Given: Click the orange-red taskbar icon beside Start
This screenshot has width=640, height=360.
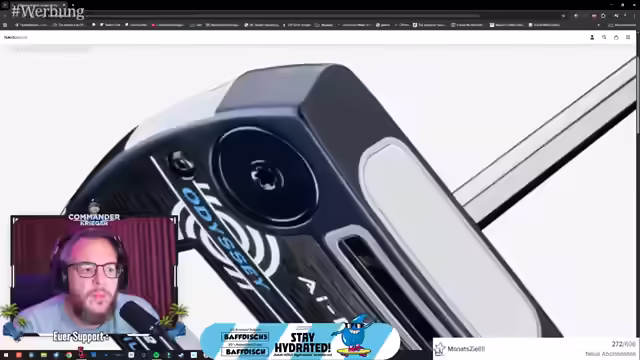Looking at the screenshot, I should click(x=19, y=355).
